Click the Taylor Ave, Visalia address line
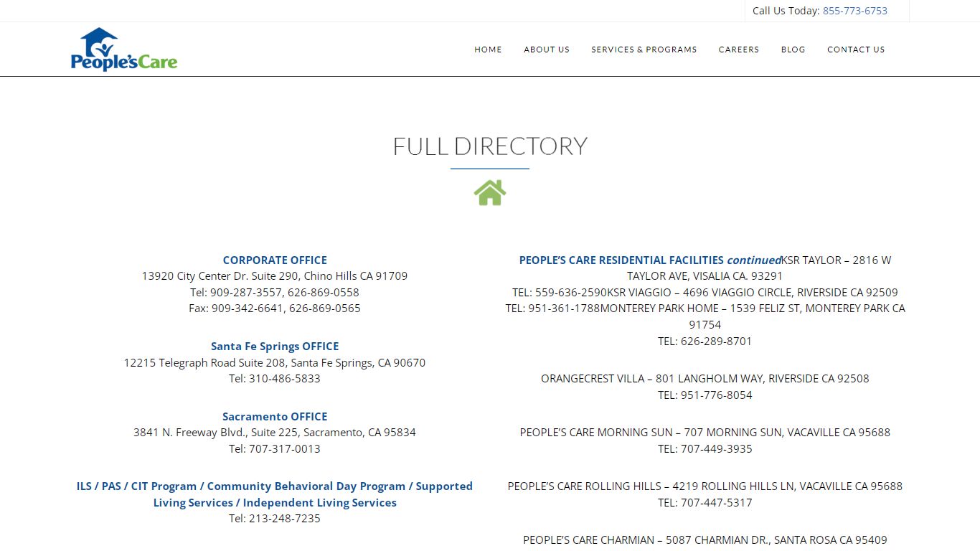Image resolution: width=980 pixels, height=551 pixels. [705, 276]
